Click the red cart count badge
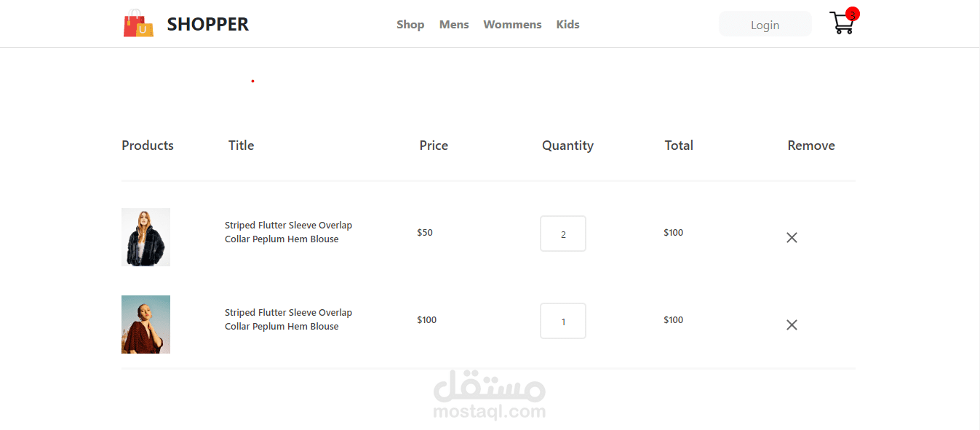Screen dimensions: 980x430 pos(853,14)
